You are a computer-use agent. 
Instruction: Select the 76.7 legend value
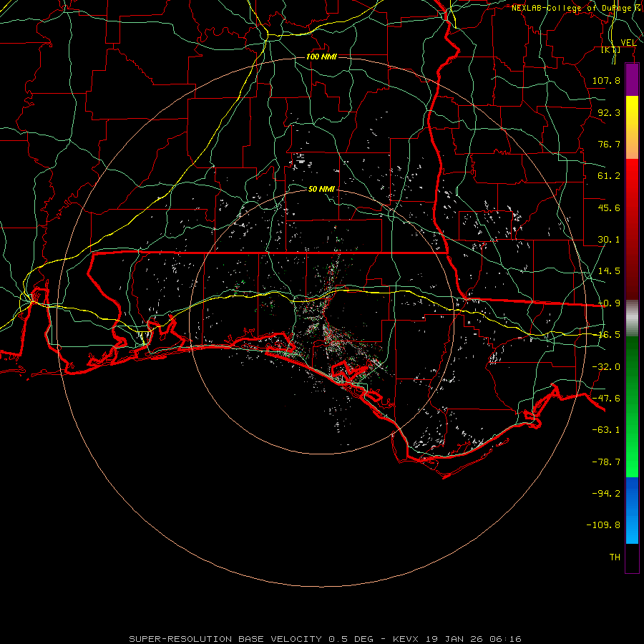pyautogui.click(x=609, y=144)
